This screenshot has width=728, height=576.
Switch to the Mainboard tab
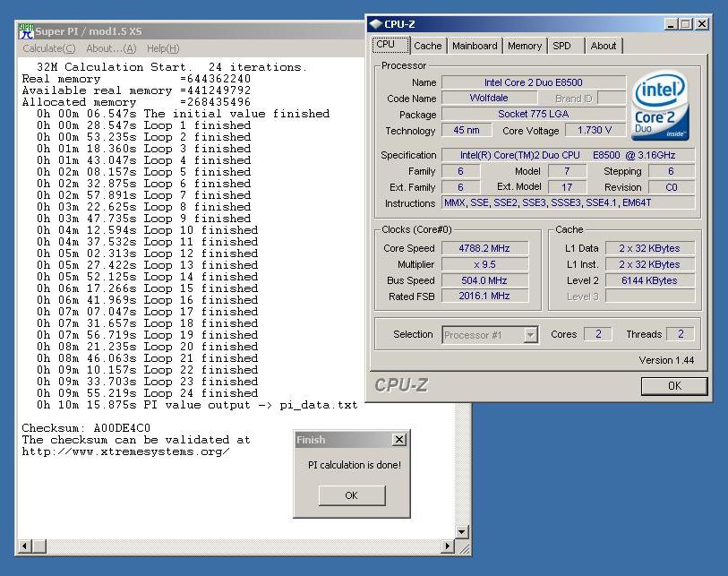tap(475, 46)
